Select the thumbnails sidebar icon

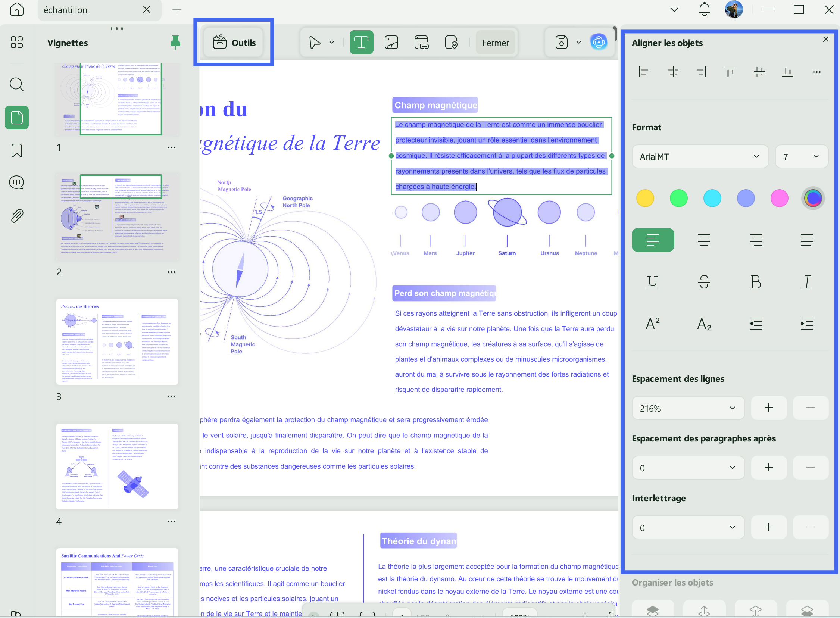point(17,118)
